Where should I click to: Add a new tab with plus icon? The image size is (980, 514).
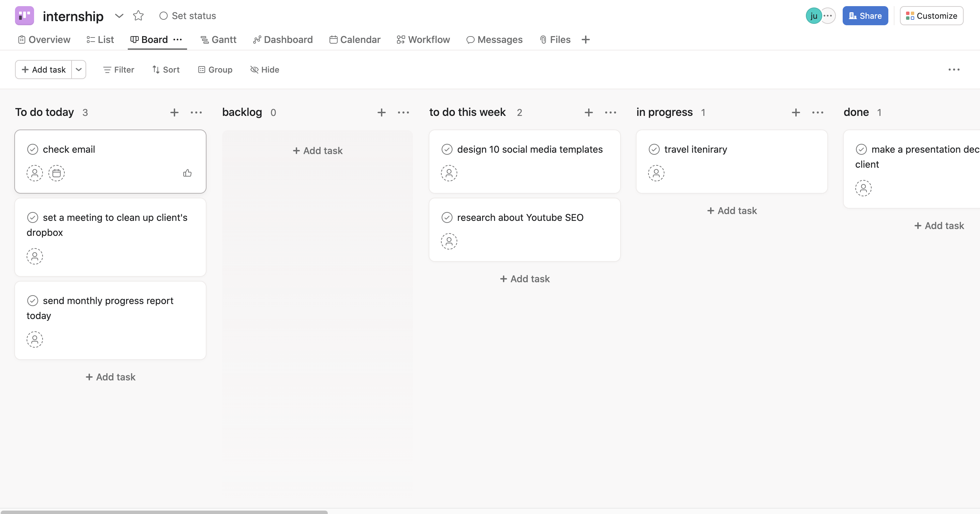[585, 40]
